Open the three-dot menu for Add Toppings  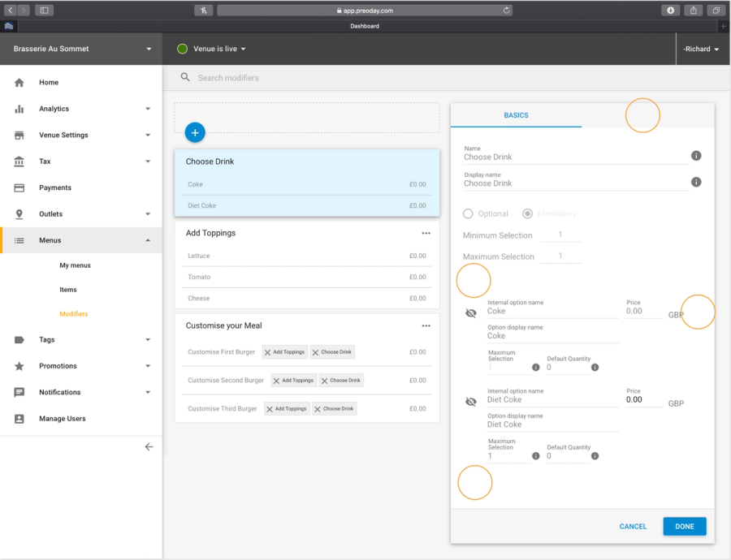click(426, 233)
